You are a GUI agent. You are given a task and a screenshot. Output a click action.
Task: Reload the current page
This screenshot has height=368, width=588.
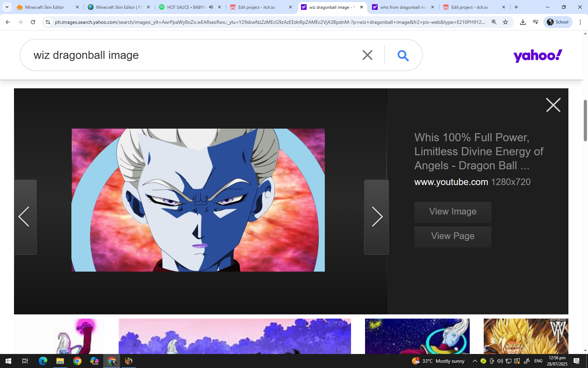(x=33, y=22)
